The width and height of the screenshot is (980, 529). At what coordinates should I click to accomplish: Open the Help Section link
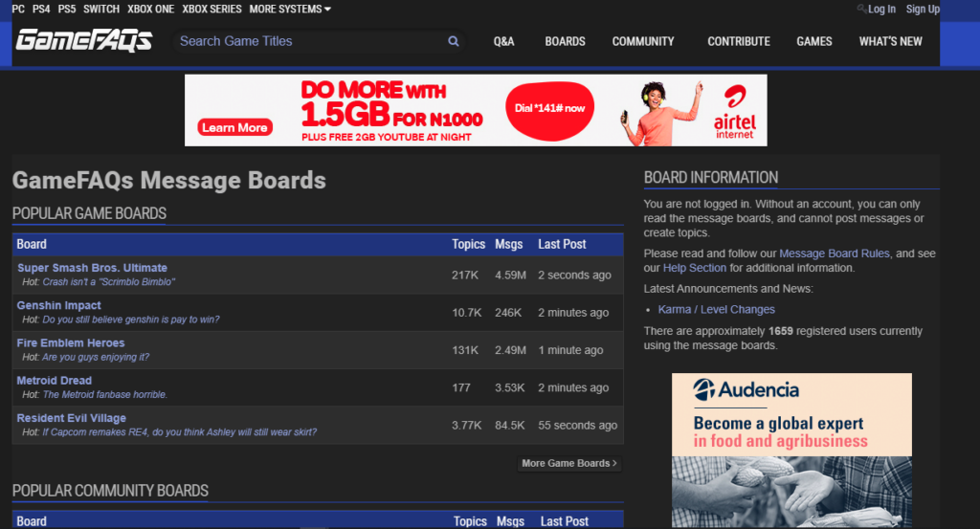click(x=695, y=268)
